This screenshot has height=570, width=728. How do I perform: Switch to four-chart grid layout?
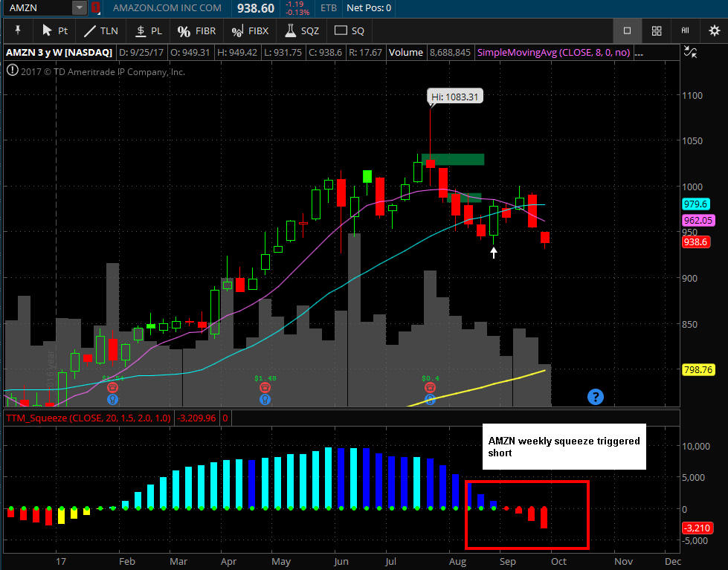coord(657,31)
